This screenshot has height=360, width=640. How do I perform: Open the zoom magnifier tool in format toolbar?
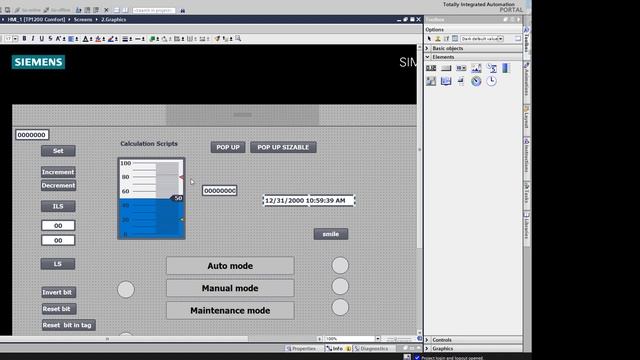tap(238, 38)
